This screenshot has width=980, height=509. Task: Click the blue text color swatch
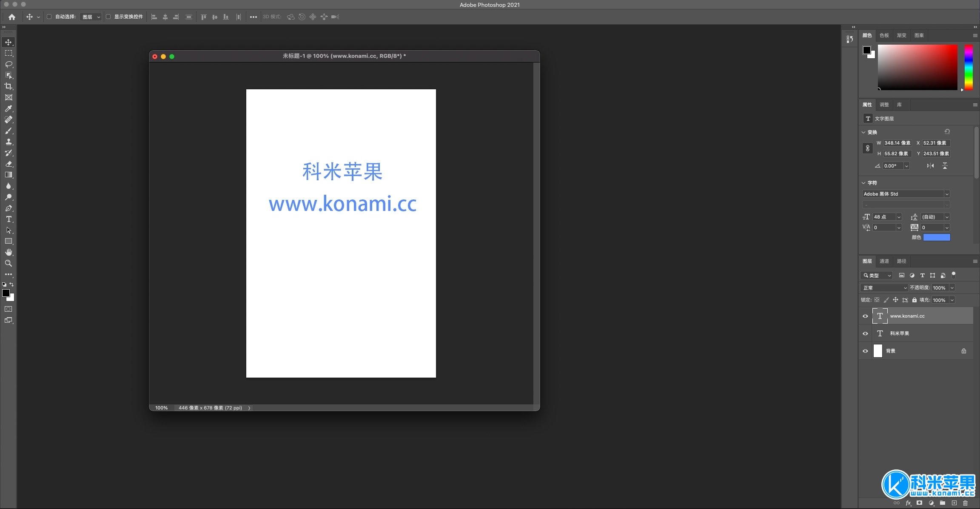[937, 237]
